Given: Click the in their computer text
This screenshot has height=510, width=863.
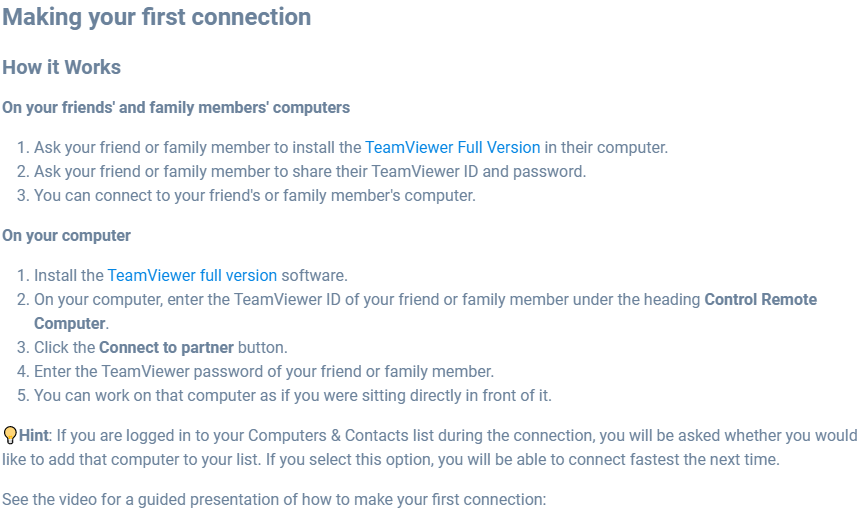Looking at the screenshot, I should (605, 147).
